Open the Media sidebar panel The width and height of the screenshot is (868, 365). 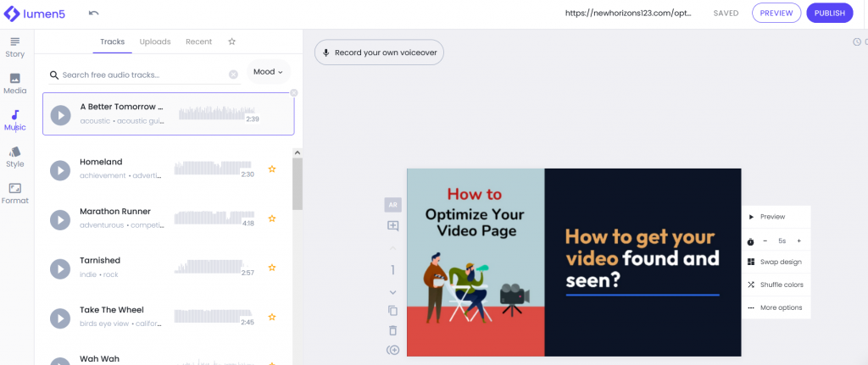coord(15,84)
